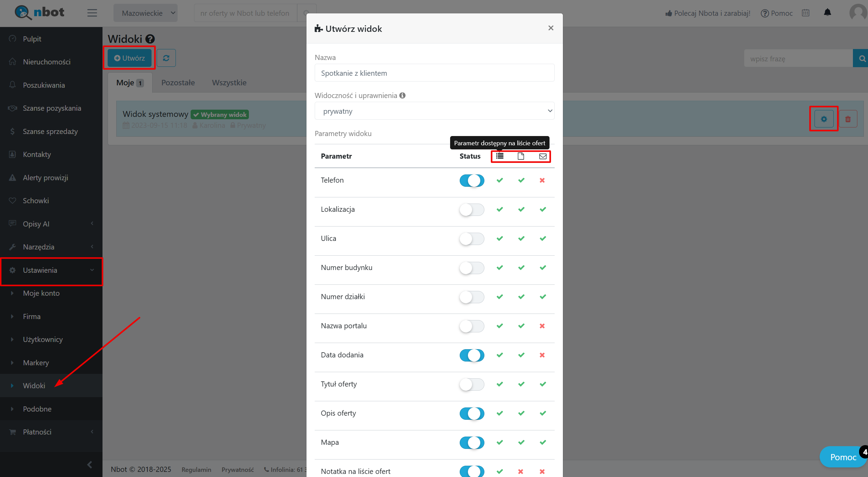Viewport: 868px width, 477px height.
Task: Open notifications bell icon
Action: pyautogui.click(x=828, y=13)
